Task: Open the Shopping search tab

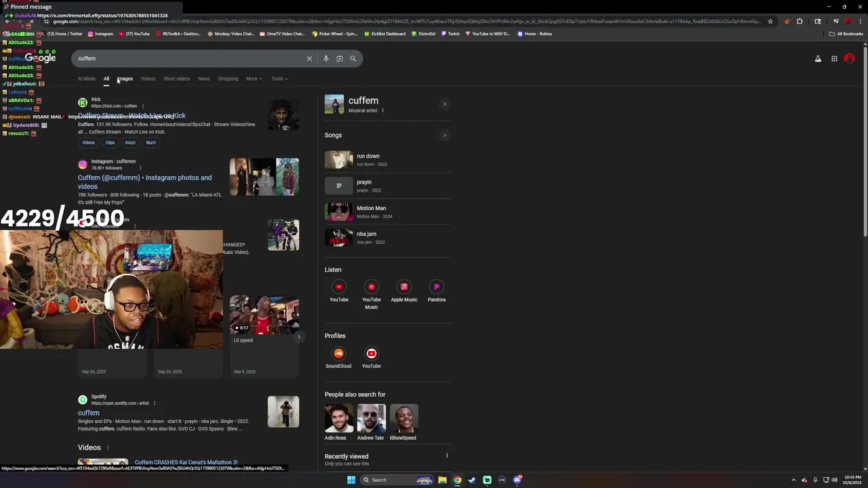Action: (228, 79)
